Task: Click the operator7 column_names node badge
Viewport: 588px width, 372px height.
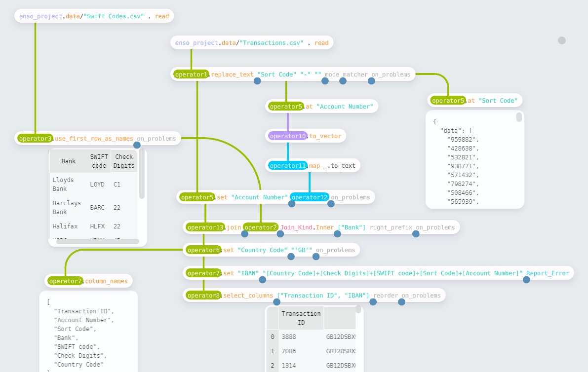Action: pyautogui.click(x=64, y=281)
